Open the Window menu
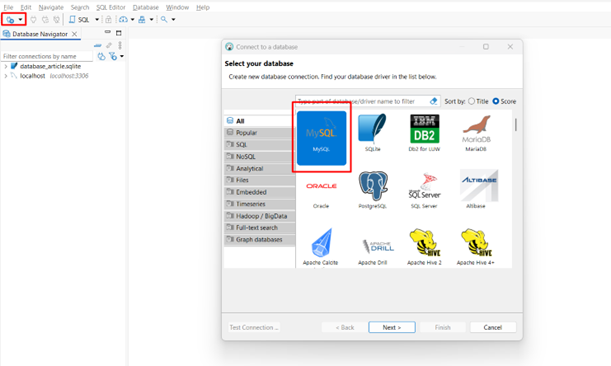This screenshot has height=366, width=611. click(x=177, y=7)
